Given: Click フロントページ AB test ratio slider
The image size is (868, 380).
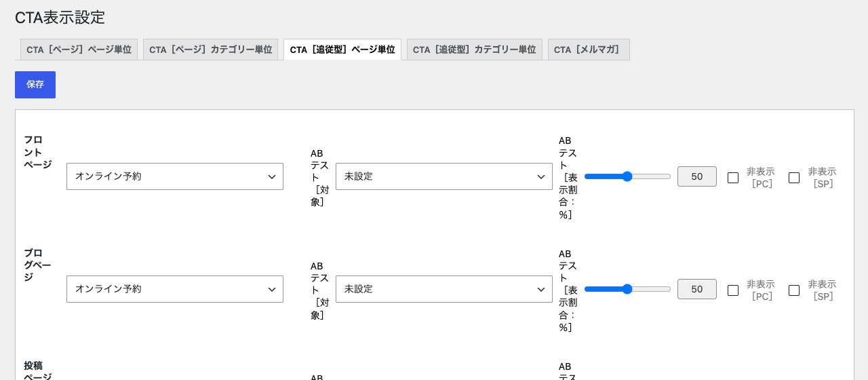Looking at the screenshot, I should click(627, 176).
